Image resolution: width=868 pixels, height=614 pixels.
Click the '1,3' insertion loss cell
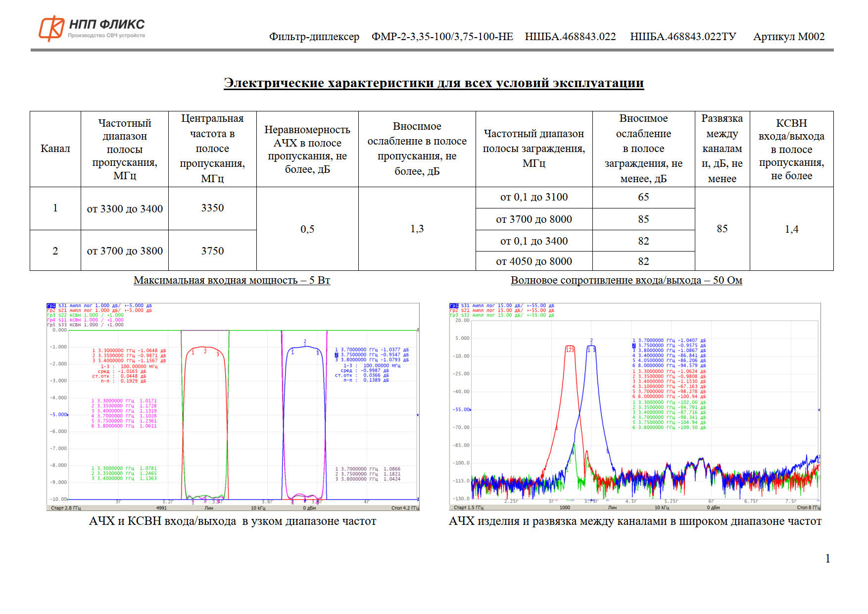click(417, 229)
